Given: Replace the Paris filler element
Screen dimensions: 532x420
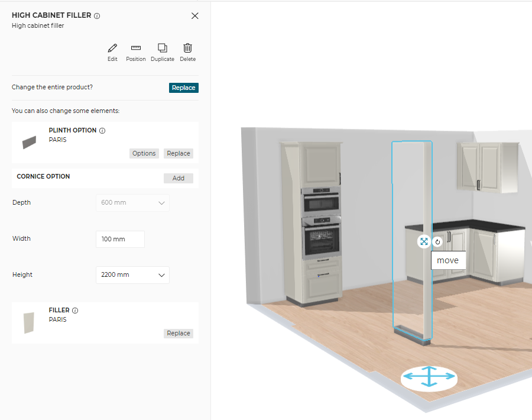Looking at the screenshot, I should click(179, 333).
